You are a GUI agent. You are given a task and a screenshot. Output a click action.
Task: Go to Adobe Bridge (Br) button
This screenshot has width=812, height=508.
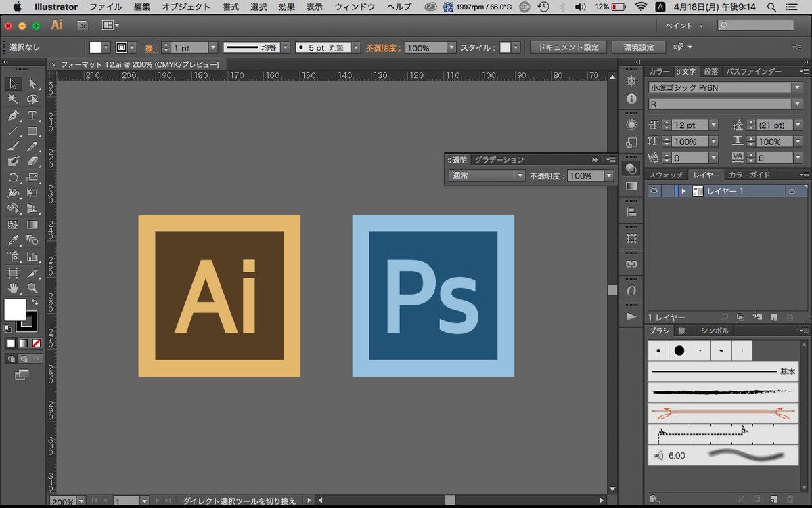click(83, 26)
